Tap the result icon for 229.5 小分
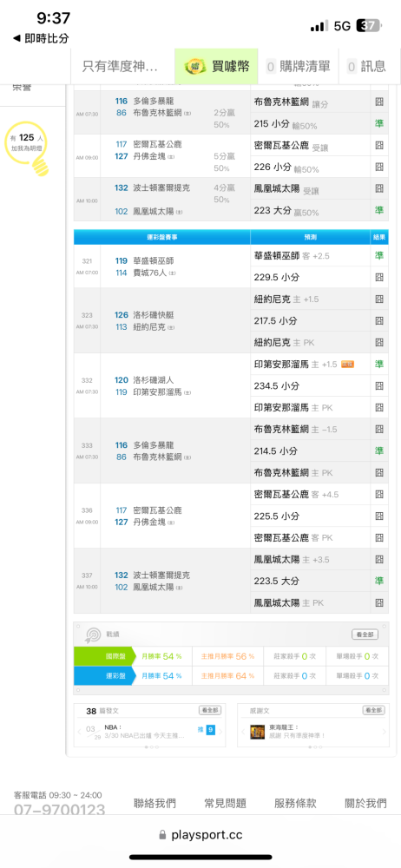Screen dimensions: 401x868 tap(379, 277)
